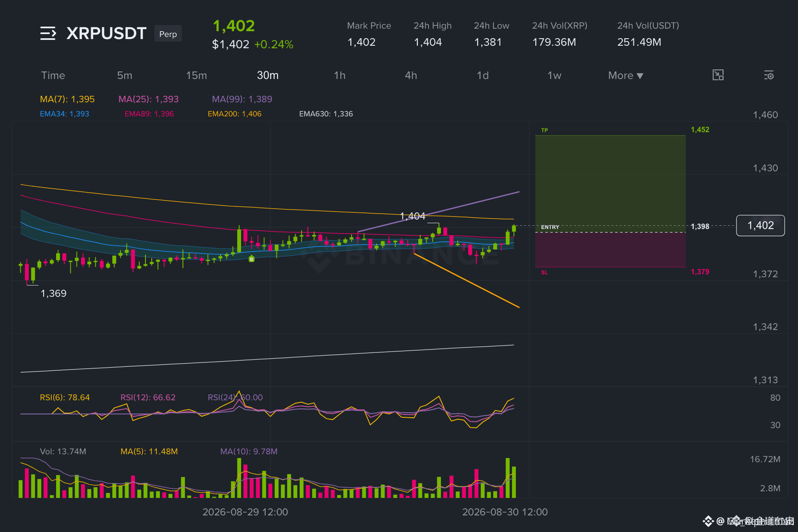
Task: Click the chart fullscreen expand icon
Action: [718, 75]
